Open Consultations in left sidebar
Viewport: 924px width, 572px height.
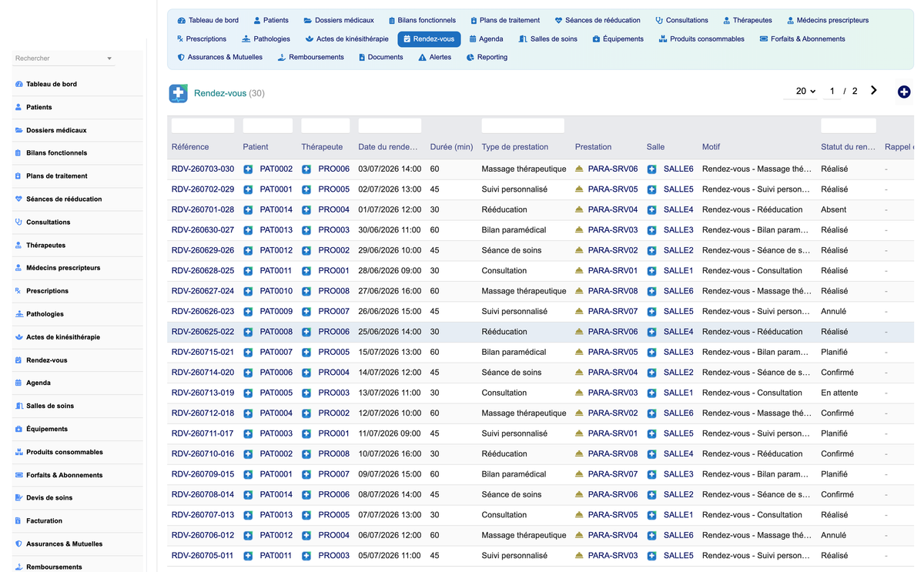point(48,222)
